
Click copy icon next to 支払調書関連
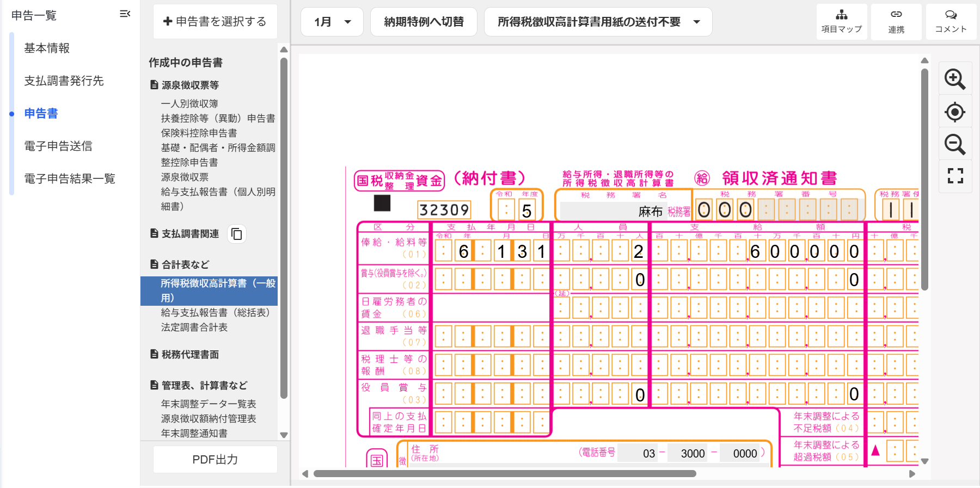click(x=237, y=234)
